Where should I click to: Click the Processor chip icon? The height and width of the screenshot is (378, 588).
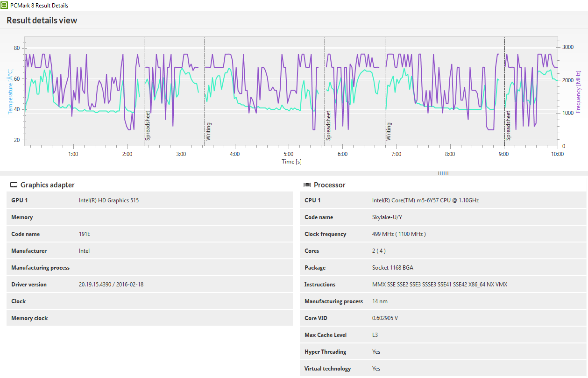coord(307,185)
